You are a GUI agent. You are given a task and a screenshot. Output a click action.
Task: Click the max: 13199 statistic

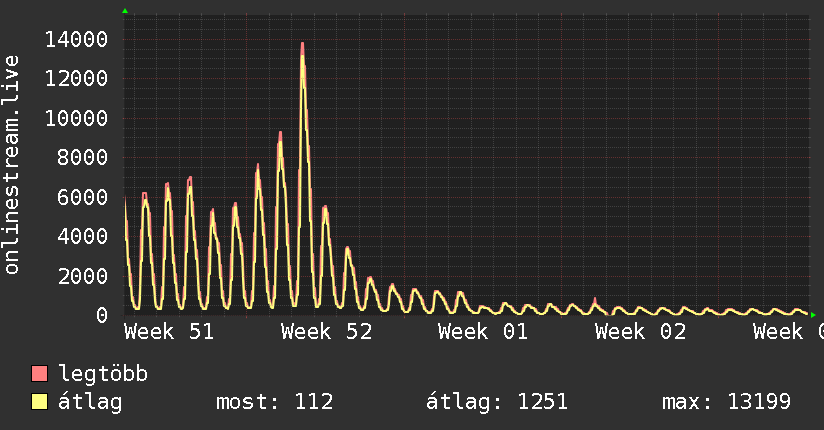point(726,402)
